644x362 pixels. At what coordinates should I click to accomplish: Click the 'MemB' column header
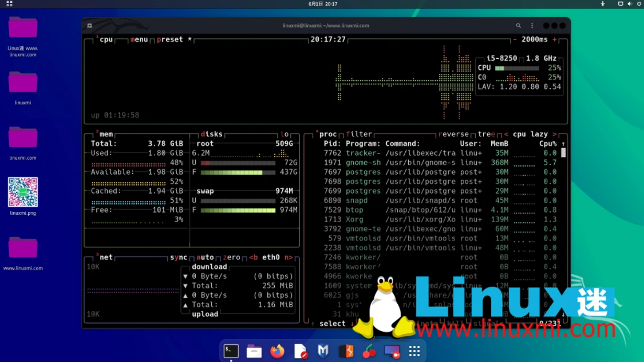(x=499, y=143)
